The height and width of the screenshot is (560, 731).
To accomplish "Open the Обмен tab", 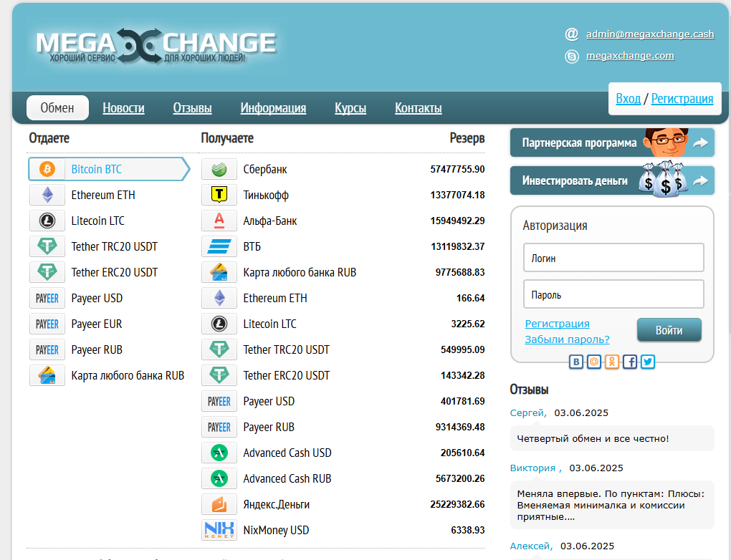I will (x=57, y=107).
